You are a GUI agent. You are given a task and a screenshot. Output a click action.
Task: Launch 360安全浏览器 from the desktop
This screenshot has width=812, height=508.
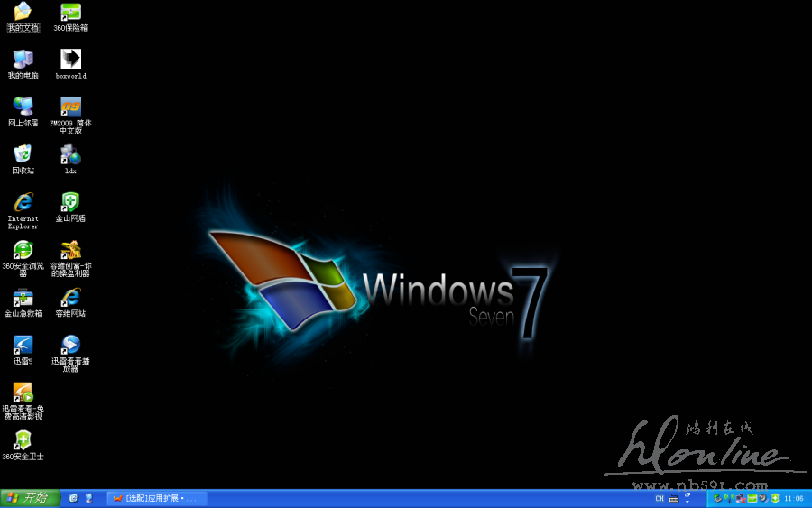[x=23, y=250]
